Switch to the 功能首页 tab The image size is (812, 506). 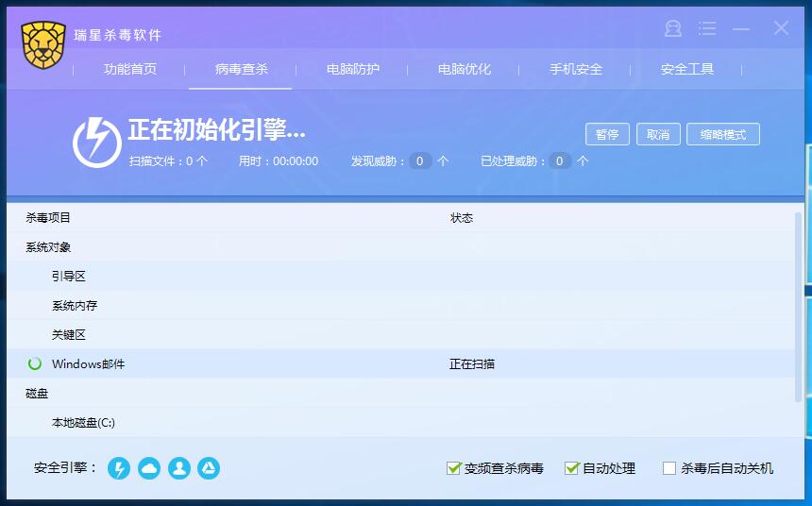click(130, 69)
